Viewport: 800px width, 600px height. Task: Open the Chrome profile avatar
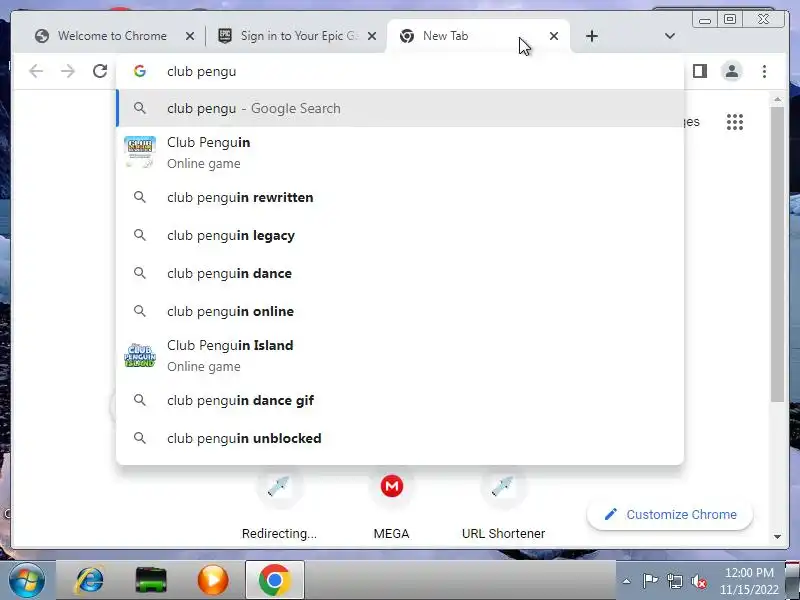point(732,71)
